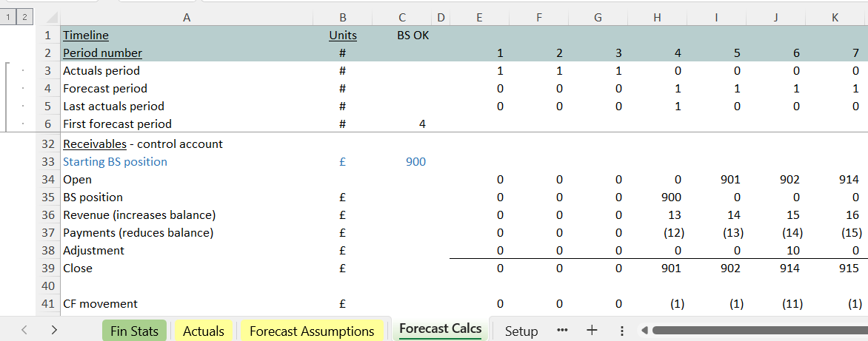The height and width of the screenshot is (341, 868).
Task: Click the next sheet tabs arrow
Action: [54, 331]
